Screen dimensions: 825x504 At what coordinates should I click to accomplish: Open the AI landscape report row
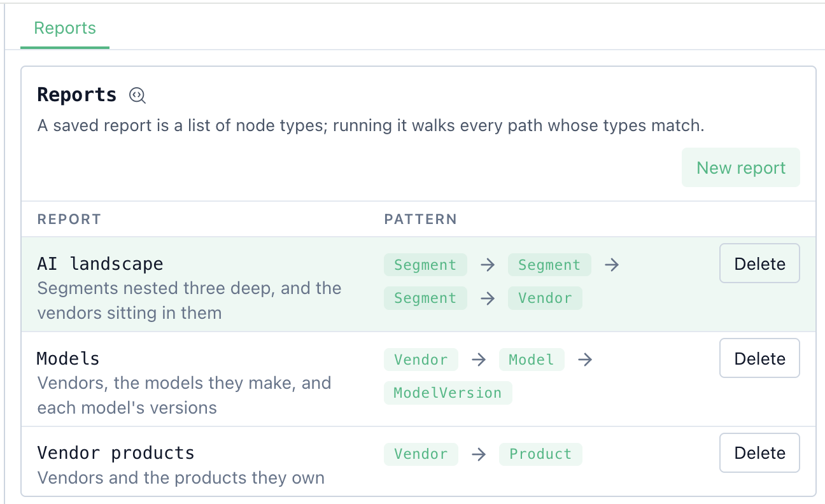418,284
